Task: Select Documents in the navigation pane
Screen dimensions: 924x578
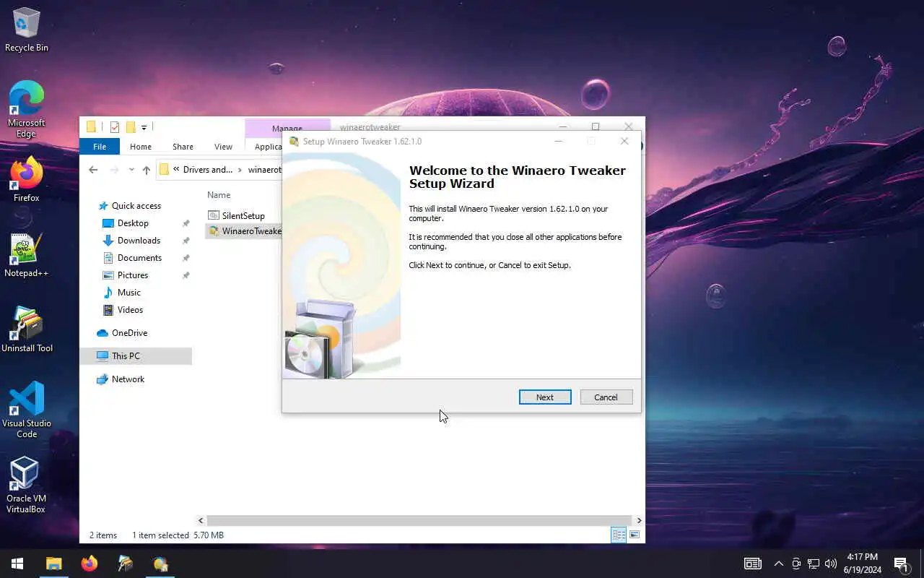Action: pos(139,258)
